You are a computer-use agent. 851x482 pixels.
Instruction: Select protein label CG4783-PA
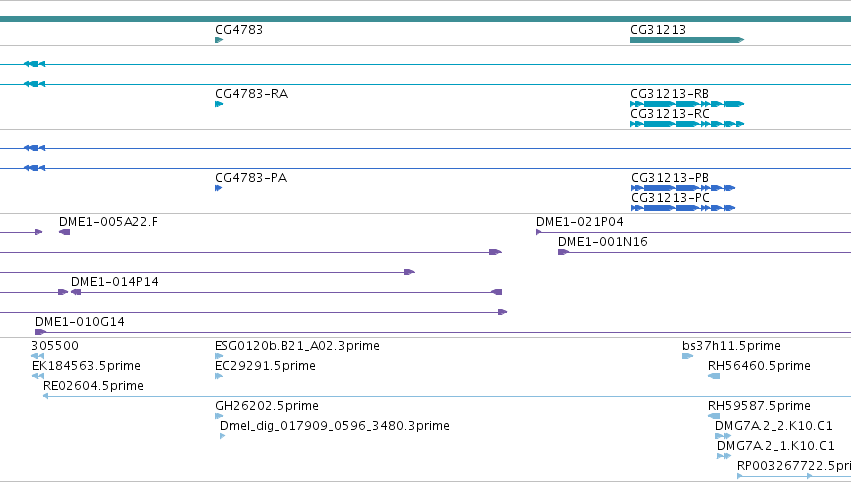click(251, 178)
